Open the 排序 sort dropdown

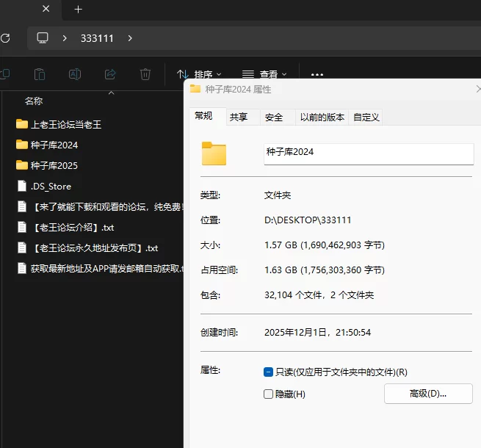click(199, 74)
